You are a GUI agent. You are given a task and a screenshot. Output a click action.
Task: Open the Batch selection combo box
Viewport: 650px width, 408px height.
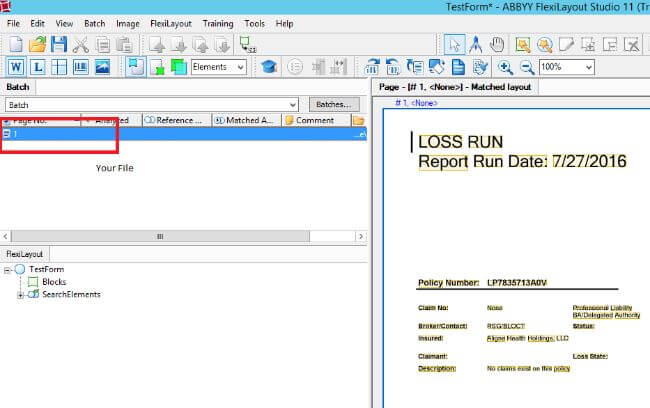pos(152,105)
